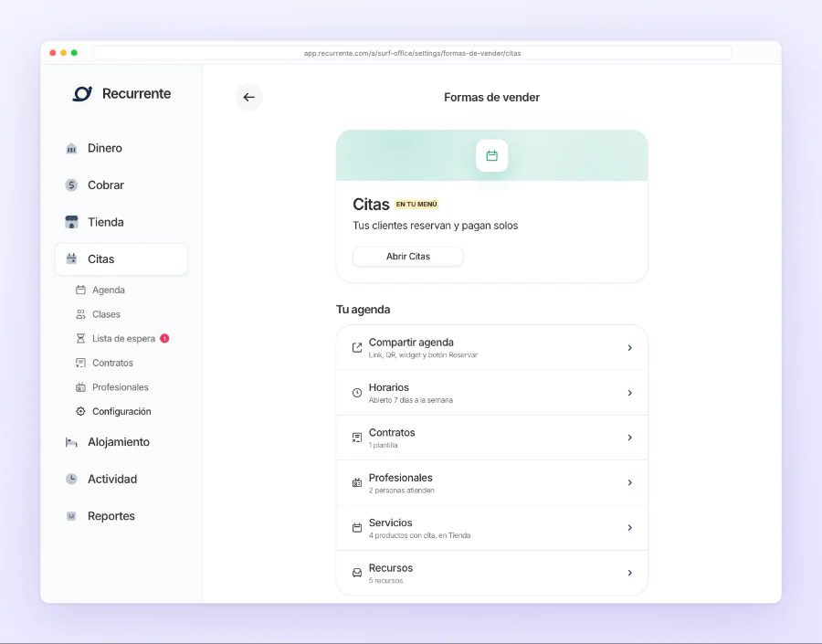Click the Agenda calendar icon in submenu
The image size is (822, 644).
pos(80,290)
